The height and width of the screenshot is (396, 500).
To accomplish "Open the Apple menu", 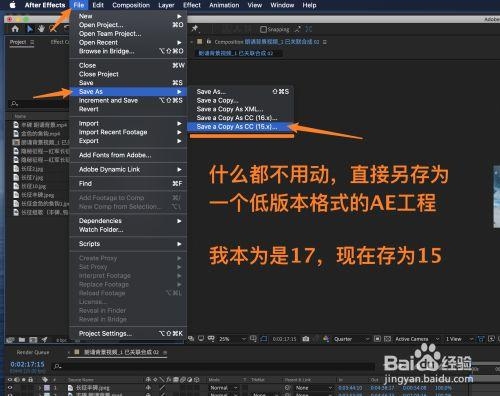I will pos(12,5).
